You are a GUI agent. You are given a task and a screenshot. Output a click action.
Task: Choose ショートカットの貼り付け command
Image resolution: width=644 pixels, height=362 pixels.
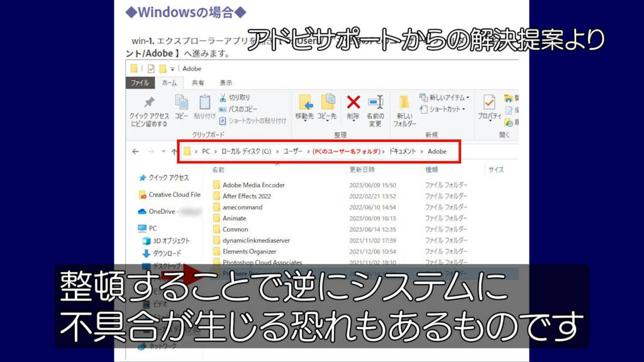coord(253,121)
